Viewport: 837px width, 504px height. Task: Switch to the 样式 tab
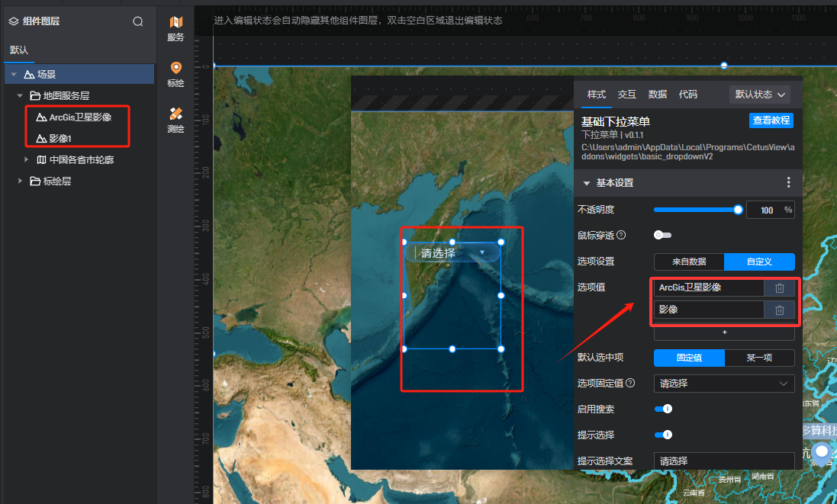596,95
